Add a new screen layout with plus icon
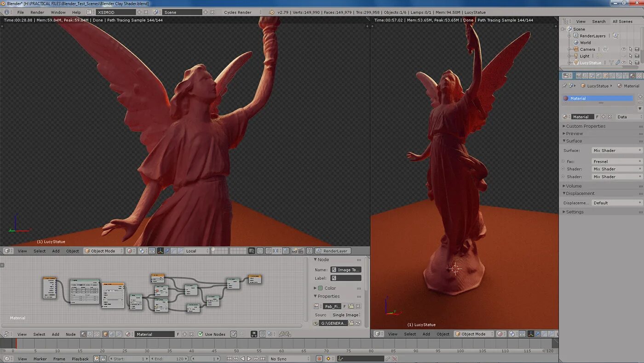644x363 pixels. point(139,12)
